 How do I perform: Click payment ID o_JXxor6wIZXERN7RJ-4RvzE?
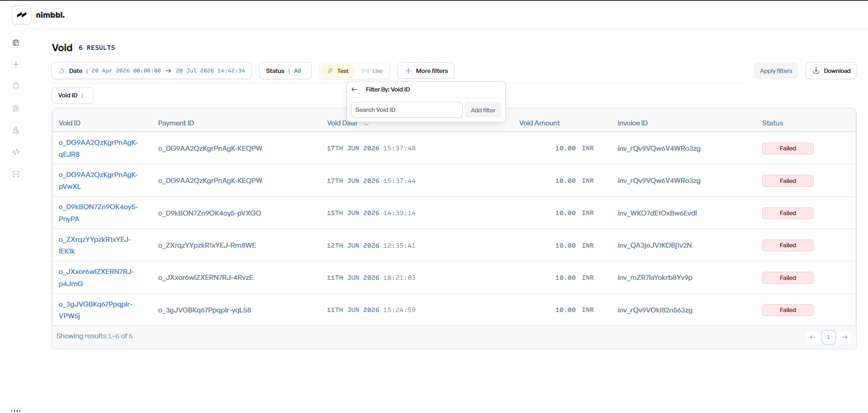tap(205, 278)
